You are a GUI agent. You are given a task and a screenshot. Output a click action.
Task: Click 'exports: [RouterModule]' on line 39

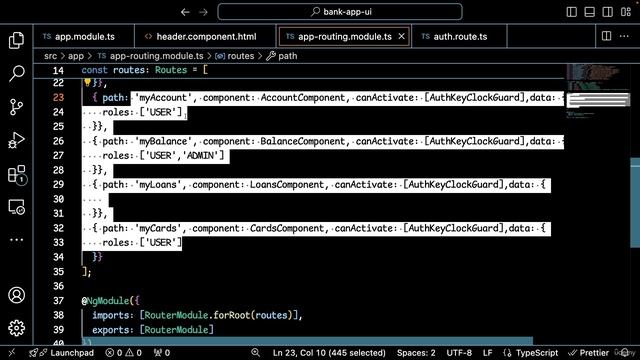point(153,330)
